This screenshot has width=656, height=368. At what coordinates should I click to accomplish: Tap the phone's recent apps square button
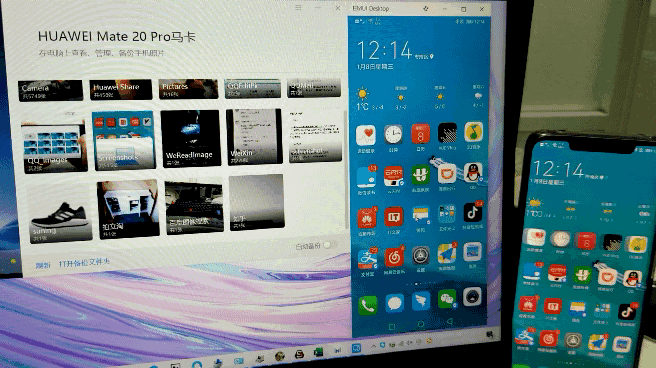click(x=392, y=327)
